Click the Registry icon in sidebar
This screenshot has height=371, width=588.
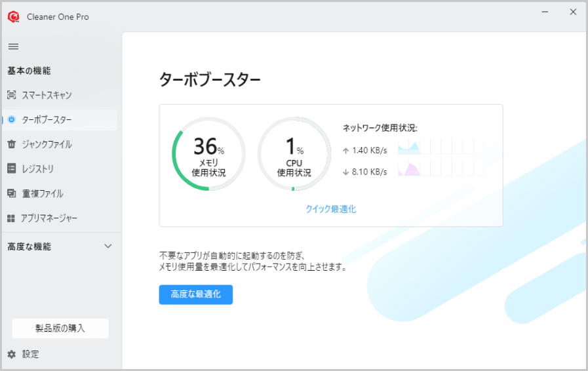click(12, 168)
